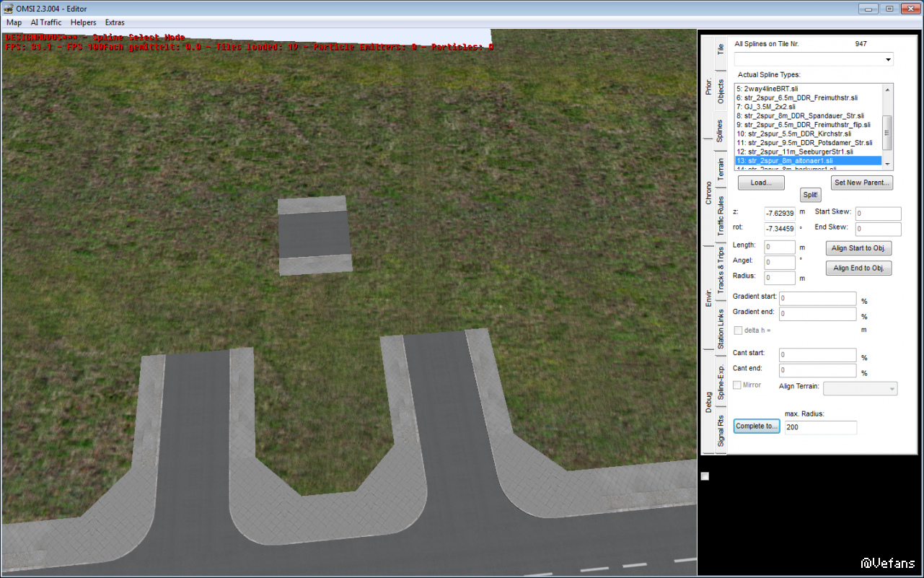
Task: Switch to the Objects tab
Action: tap(721, 92)
